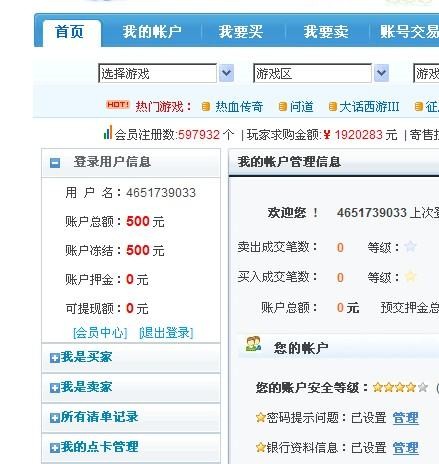This screenshot has width=439, height=464.
Task: Collapse the 登录用户信息 panel
Action: click(x=55, y=163)
